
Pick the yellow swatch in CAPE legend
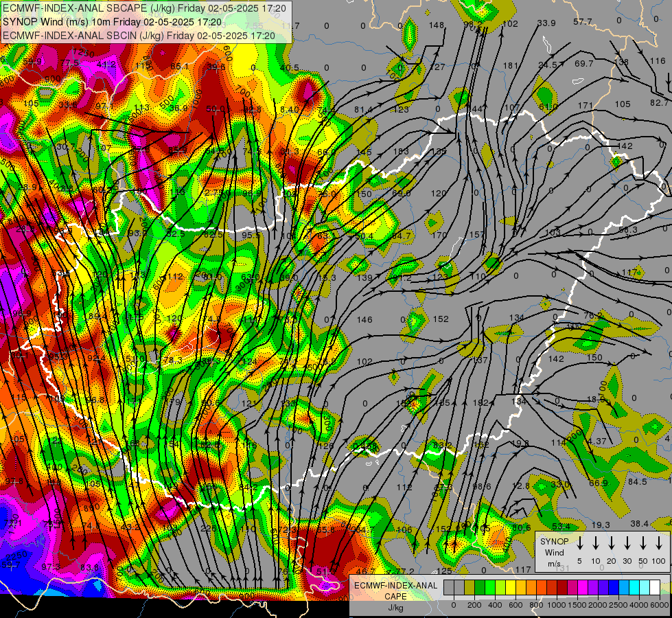click(511, 587)
